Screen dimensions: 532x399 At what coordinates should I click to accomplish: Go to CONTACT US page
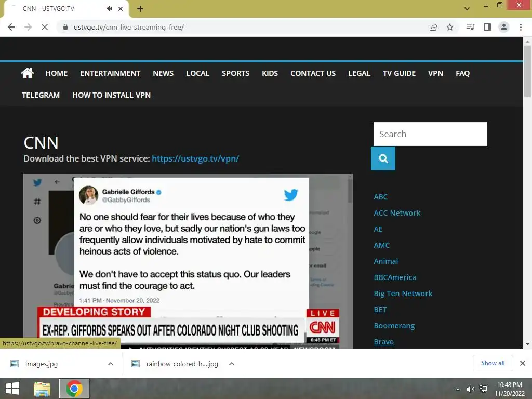(313, 73)
